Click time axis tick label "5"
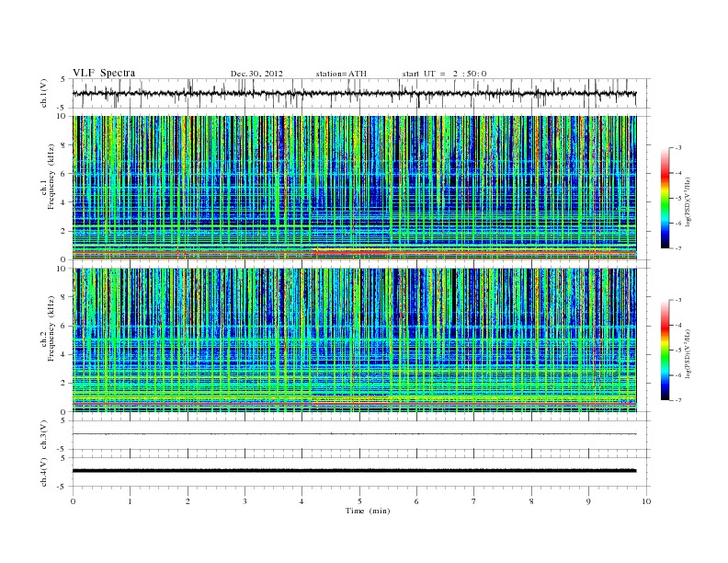This screenshot has width=728, height=563. point(359,501)
